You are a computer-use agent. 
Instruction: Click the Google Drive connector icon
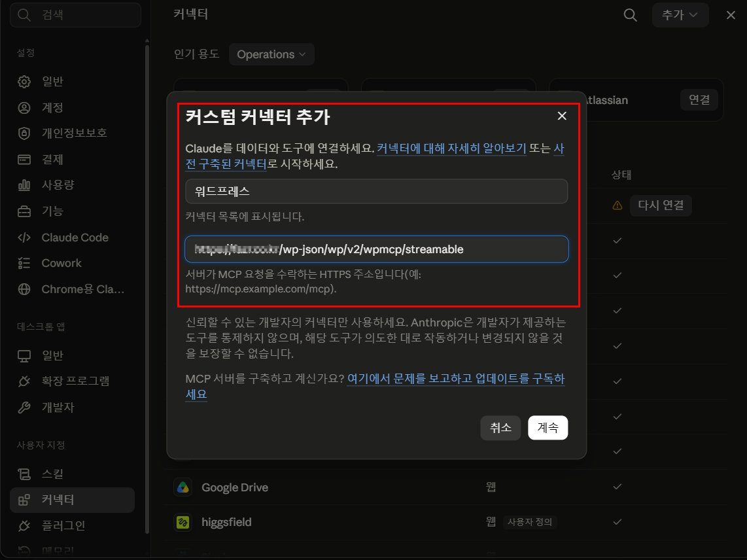pyautogui.click(x=182, y=487)
